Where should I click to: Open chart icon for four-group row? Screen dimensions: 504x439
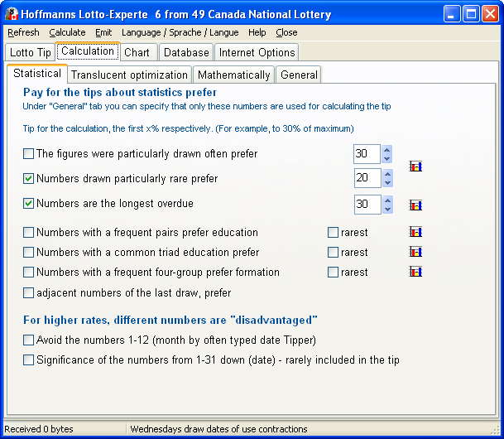[415, 272]
